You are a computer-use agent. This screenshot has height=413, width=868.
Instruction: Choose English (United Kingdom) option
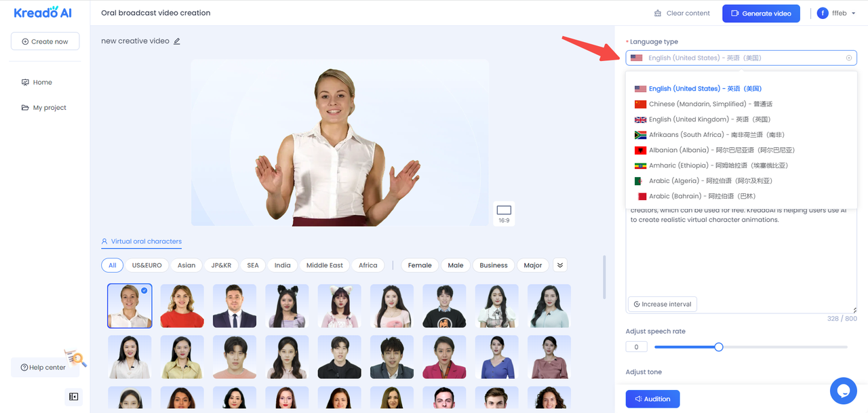[741, 119]
